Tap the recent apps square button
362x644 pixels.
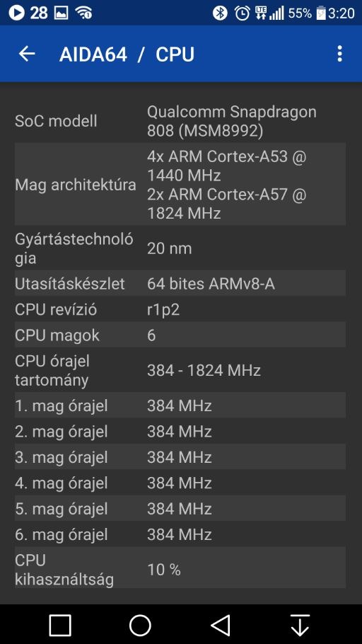[60, 626]
